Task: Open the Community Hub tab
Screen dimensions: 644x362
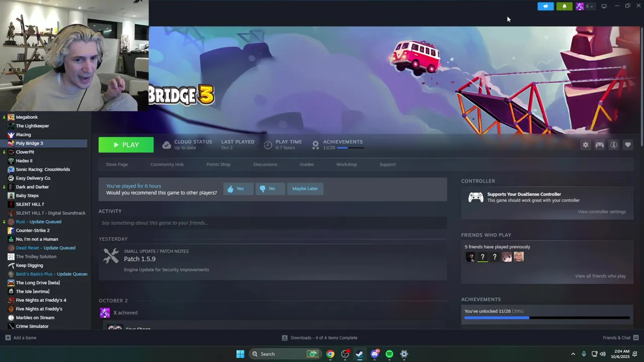Action: click(x=167, y=164)
